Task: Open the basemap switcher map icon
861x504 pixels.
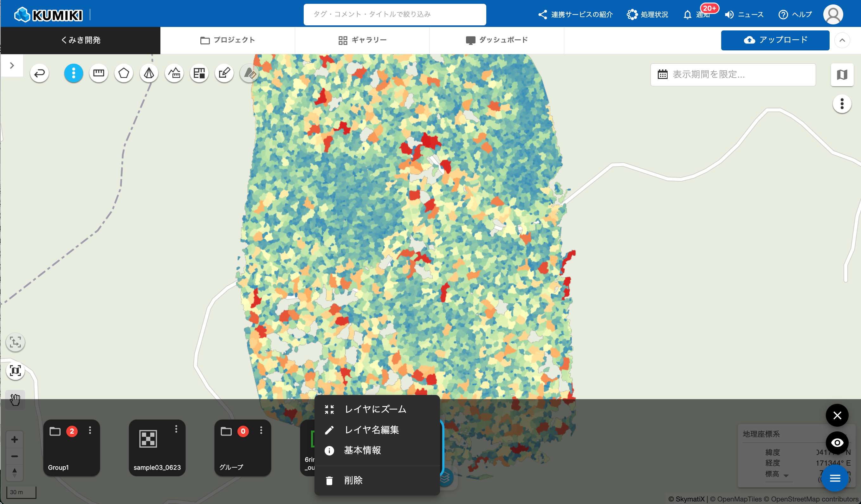Action: pyautogui.click(x=842, y=74)
